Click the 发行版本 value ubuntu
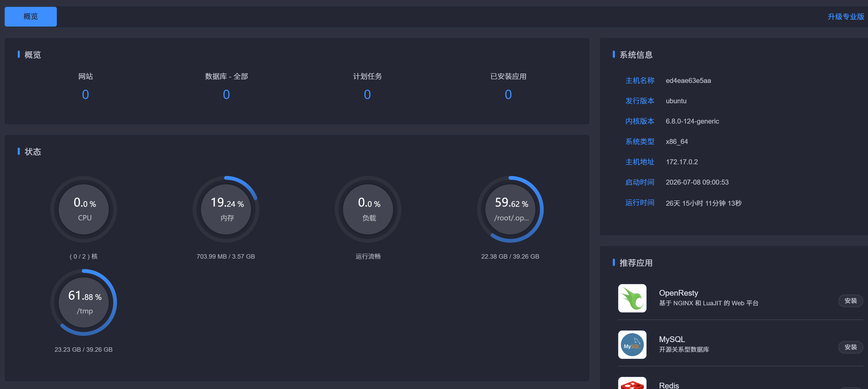Screen dimensions: 868x389 pyautogui.click(x=676, y=101)
